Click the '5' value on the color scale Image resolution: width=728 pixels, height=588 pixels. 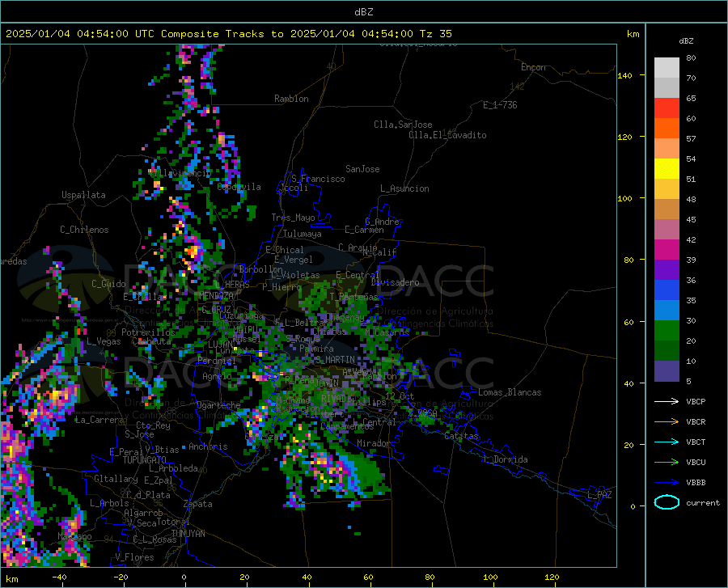(688, 382)
